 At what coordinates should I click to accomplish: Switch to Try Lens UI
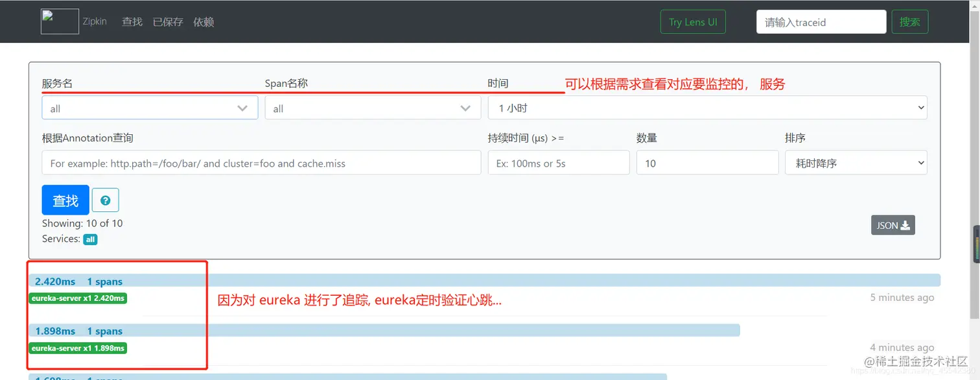[693, 21]
